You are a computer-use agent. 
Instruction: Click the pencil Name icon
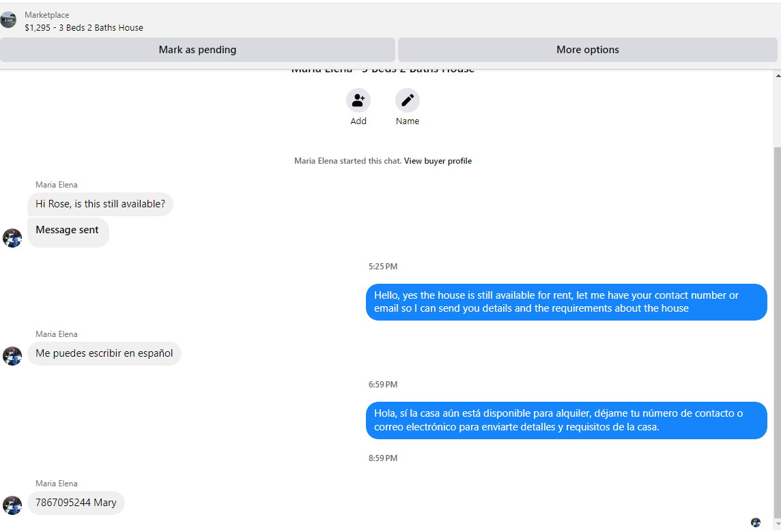click(408, 100)
